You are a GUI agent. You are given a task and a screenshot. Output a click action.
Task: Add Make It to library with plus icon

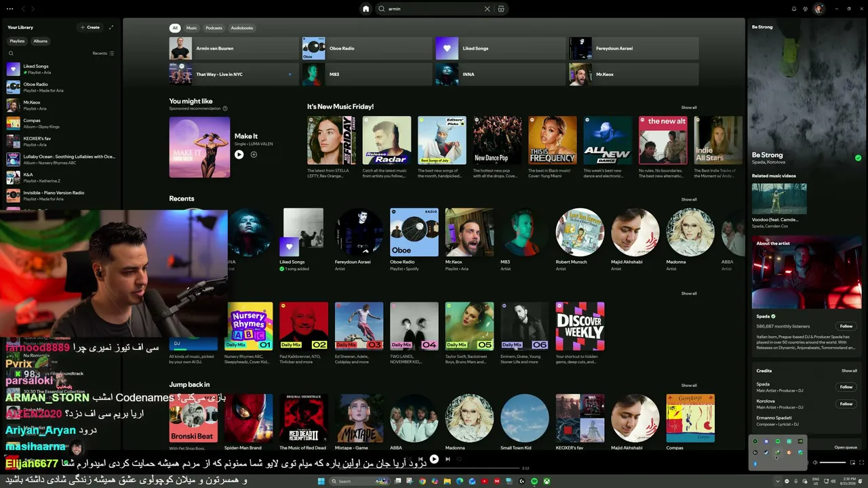(254, 155)
